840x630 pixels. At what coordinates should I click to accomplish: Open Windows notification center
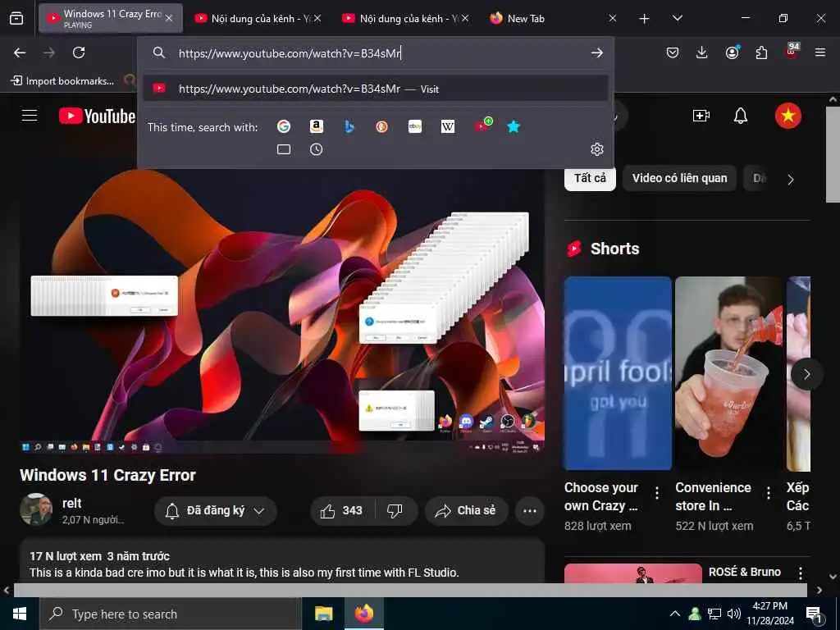click(815, 614)
